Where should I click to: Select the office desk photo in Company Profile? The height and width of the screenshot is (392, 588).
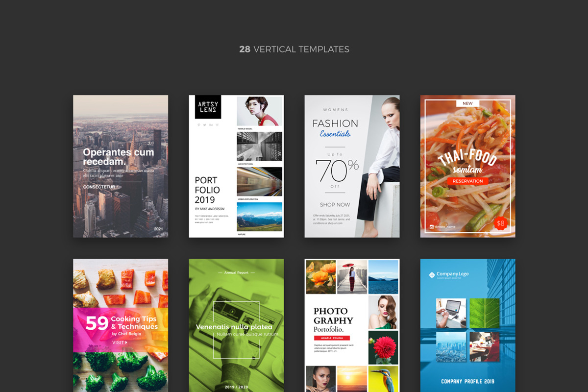pos(485,347)
